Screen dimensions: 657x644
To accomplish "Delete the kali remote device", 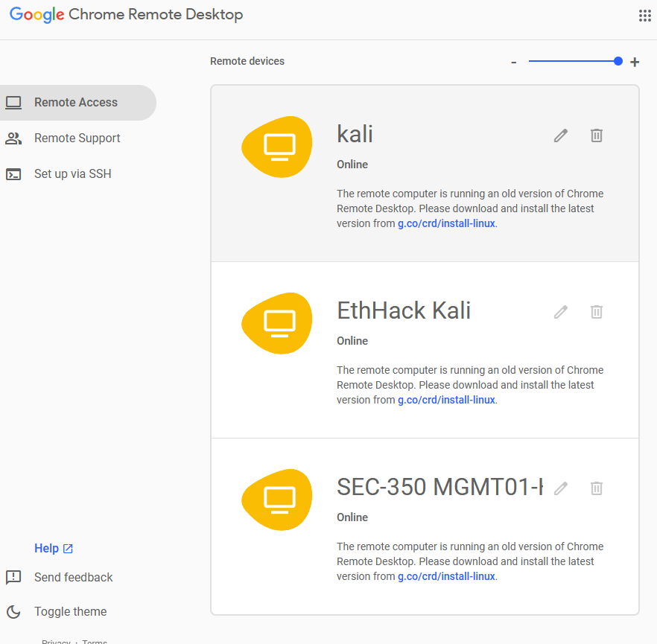I will coord(597,136).
